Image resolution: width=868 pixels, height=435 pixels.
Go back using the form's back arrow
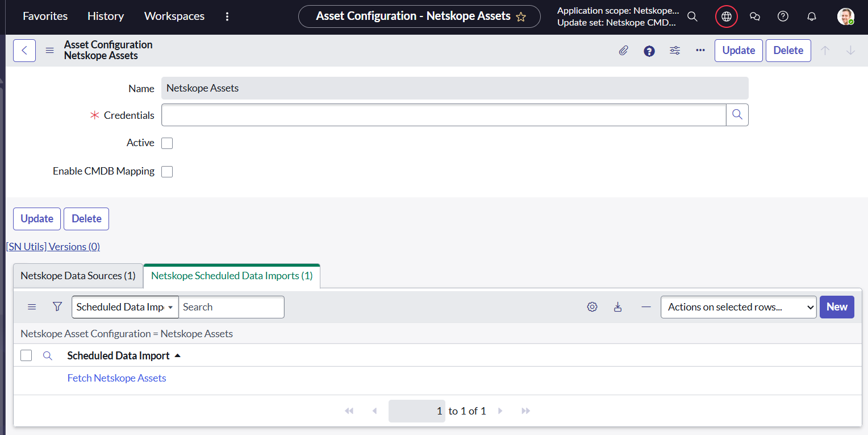tap(24, 51)
